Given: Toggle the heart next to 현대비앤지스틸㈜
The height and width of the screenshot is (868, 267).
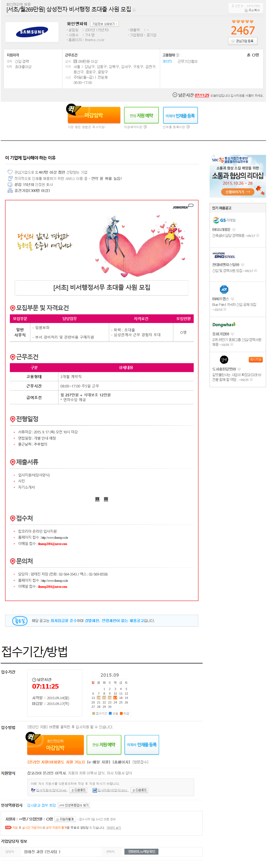Looking at the screenshot, I should point(242,265).
